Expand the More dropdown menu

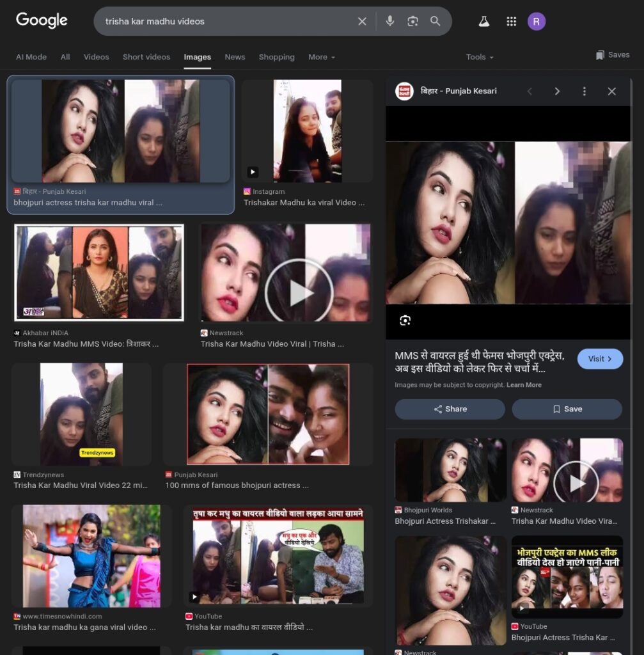click(322, 57)
